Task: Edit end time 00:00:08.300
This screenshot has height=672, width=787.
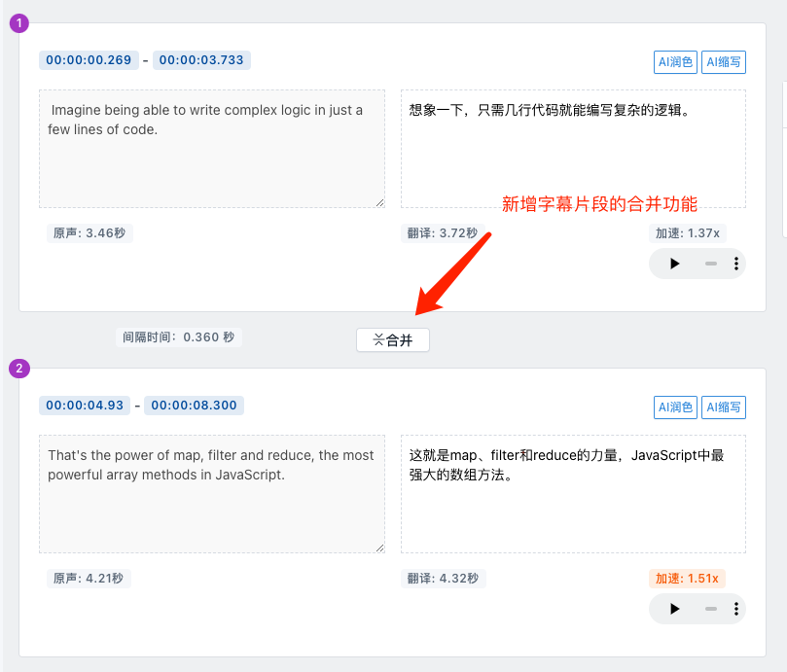Action: 194,406
